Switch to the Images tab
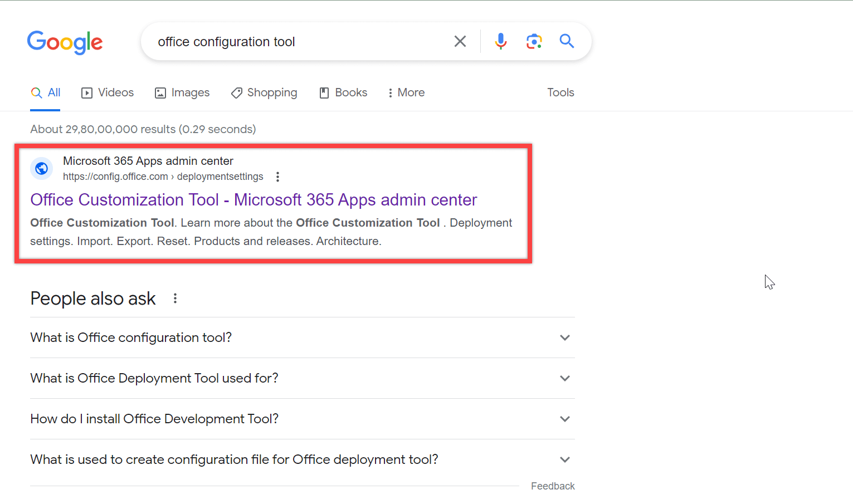Viewport: 853px width, 504px height. point(182,93)
